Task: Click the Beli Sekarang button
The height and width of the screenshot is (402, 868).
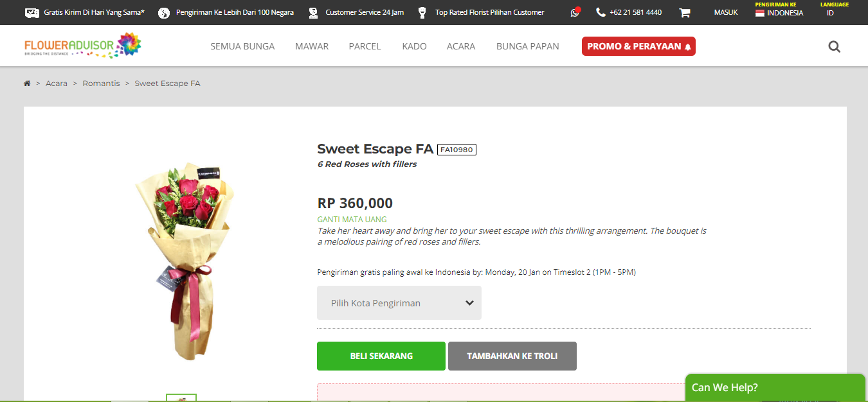Action: click(x=381, y=356)
